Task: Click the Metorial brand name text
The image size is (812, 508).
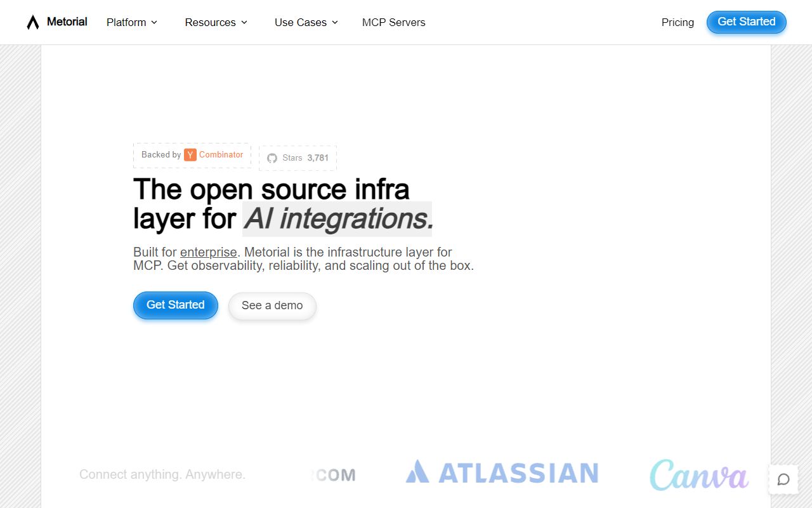Action: point(67,22)
